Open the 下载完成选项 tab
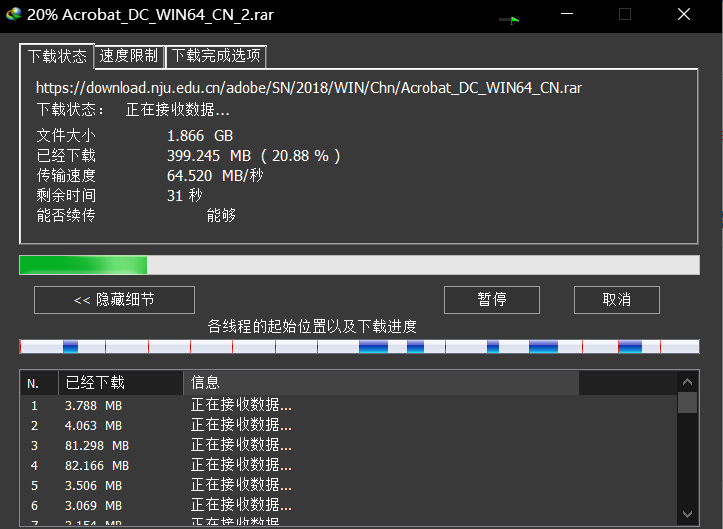This screenshot has height=529, width=723. click(x=216, y=56)
